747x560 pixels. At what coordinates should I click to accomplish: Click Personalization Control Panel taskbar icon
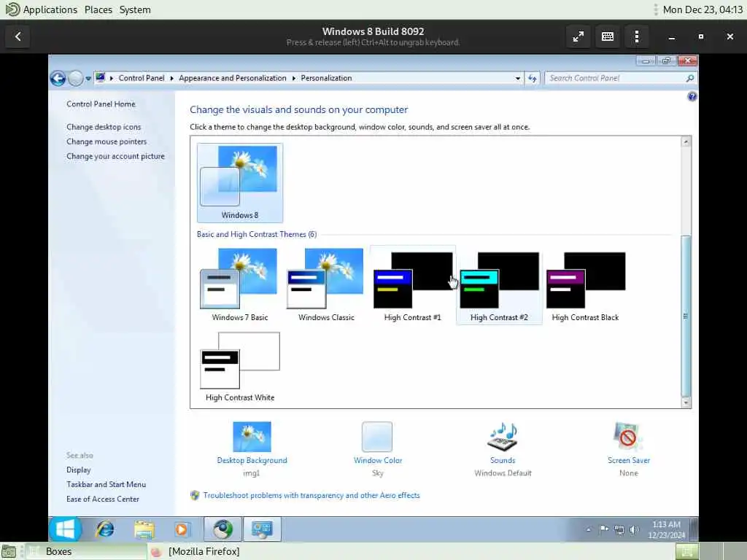(262, 529)
